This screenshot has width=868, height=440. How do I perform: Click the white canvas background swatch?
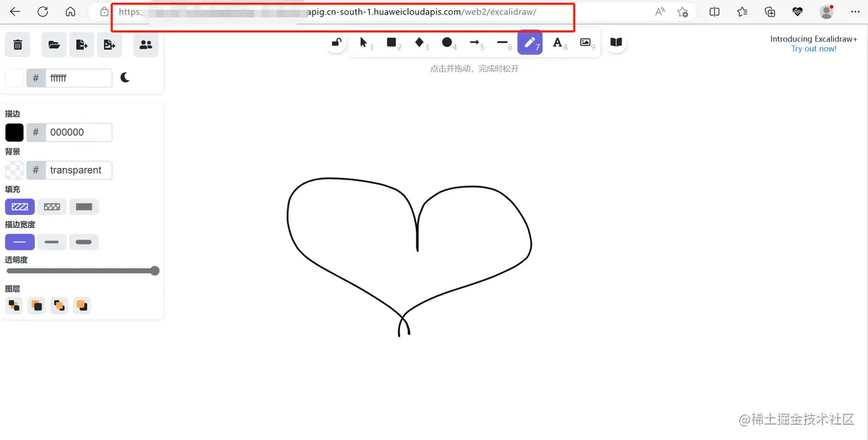[x=14, y=77]
